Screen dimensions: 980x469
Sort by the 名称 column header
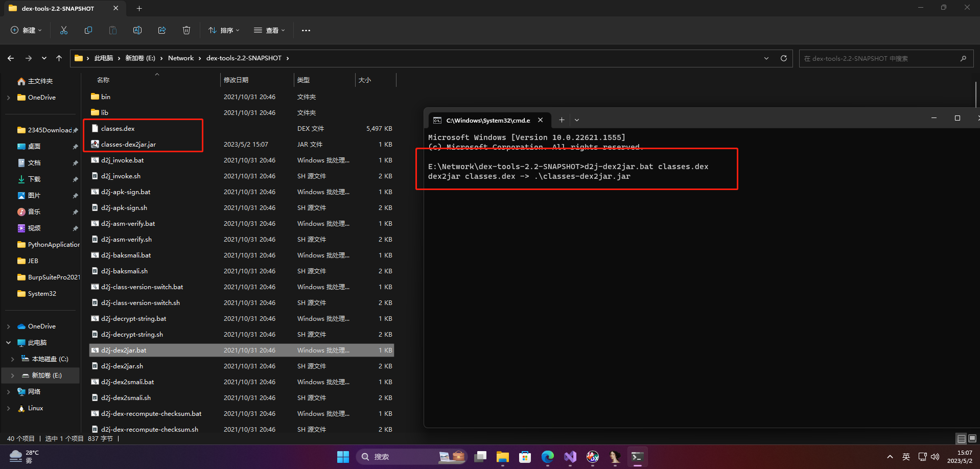pyautogui.click(x=103, y=80)
